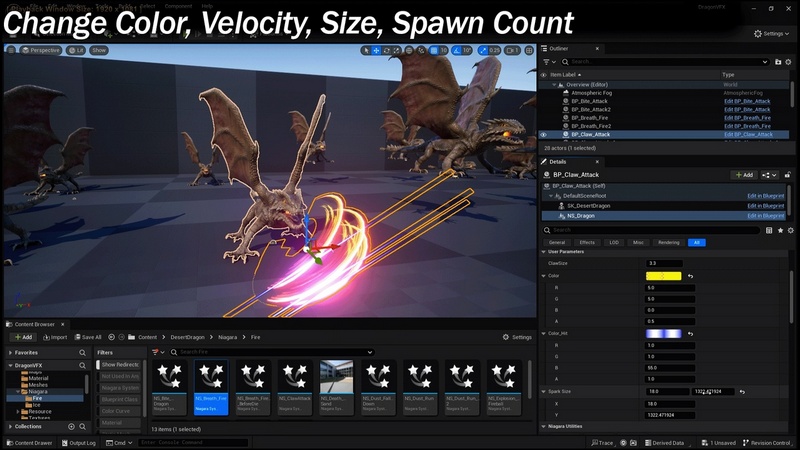Click the select-mode cursor tool in viewport
Image resolution: width=800 pixels, height=450 pixels.
pos(365,50)
